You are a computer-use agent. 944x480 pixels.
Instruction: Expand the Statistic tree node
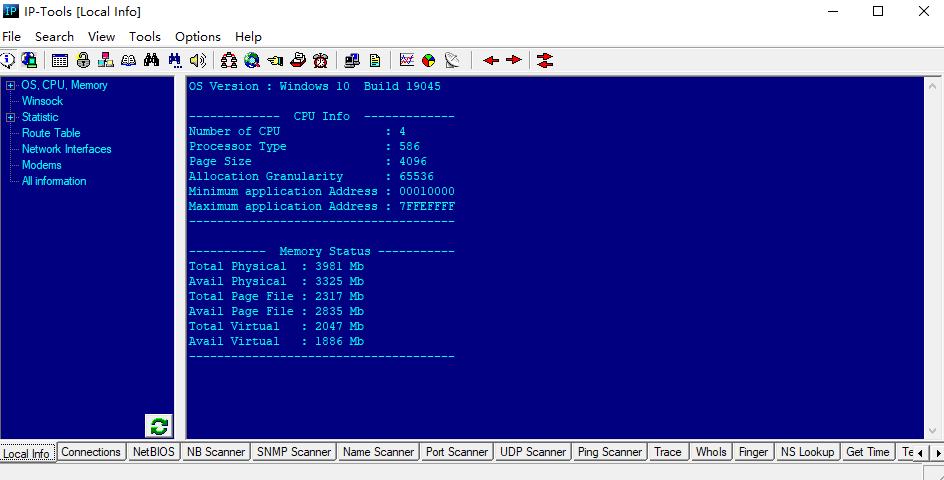tap(11, 118)
